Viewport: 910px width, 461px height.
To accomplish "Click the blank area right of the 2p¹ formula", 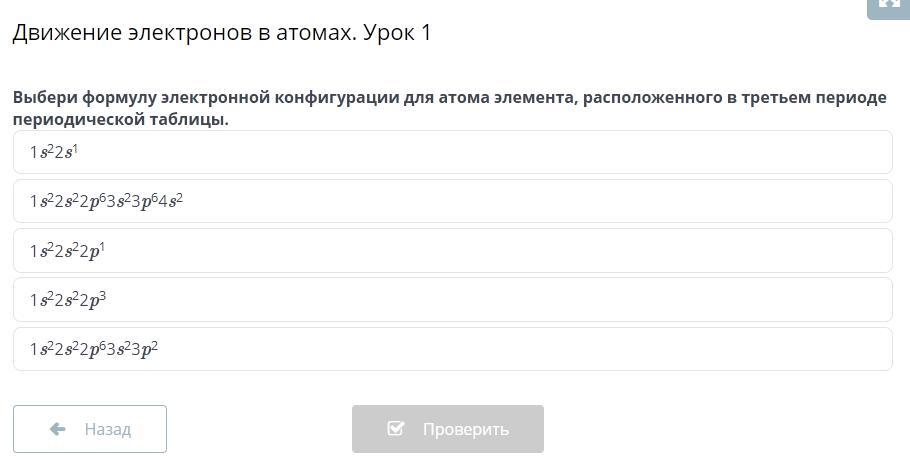I will click(x=600, y=251).
